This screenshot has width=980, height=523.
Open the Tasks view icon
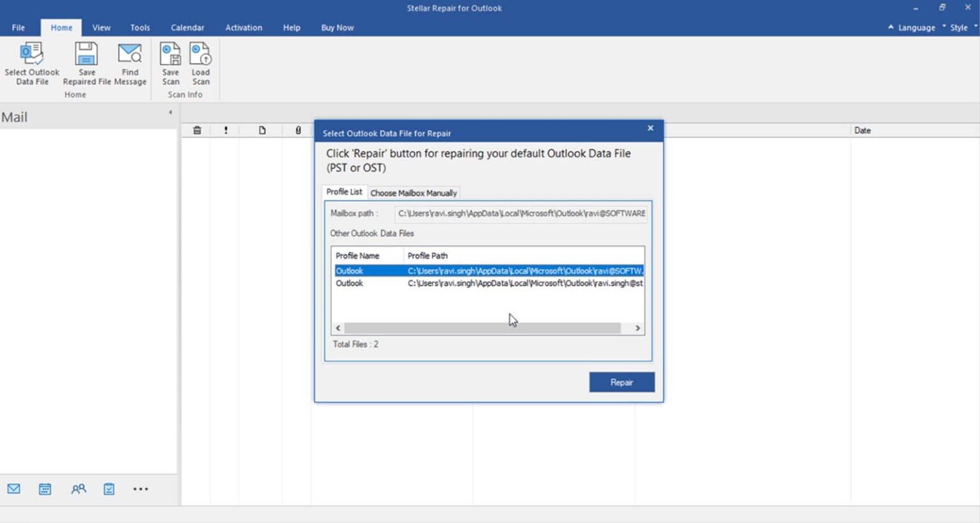click(x=108, y=489)
